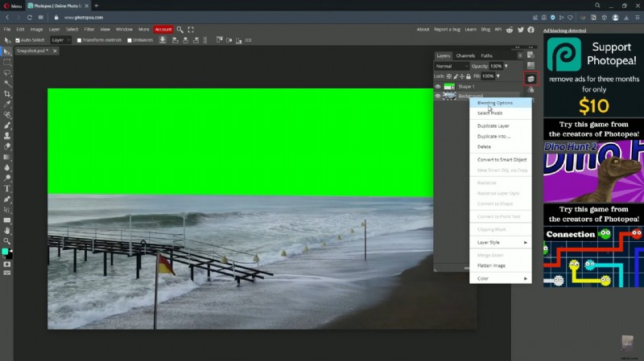Select the Shape 1 layer thumbnail
The height and width of the screenshot is (361, 644).
click(x=449, y=86)
